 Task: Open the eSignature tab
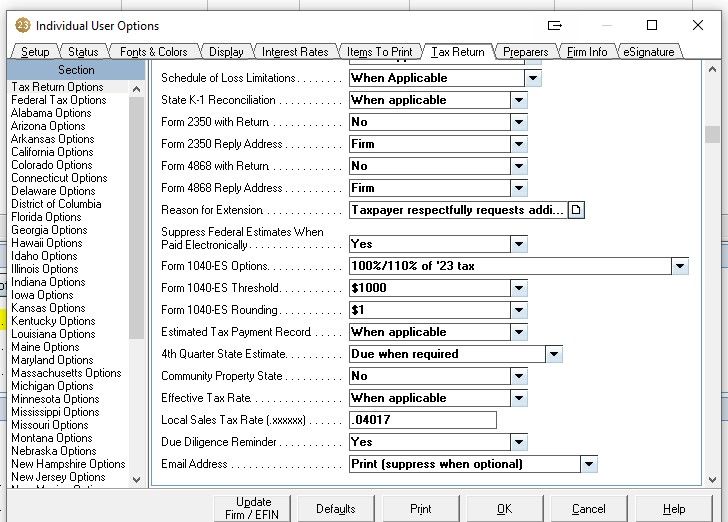click(x=649, y=52)
